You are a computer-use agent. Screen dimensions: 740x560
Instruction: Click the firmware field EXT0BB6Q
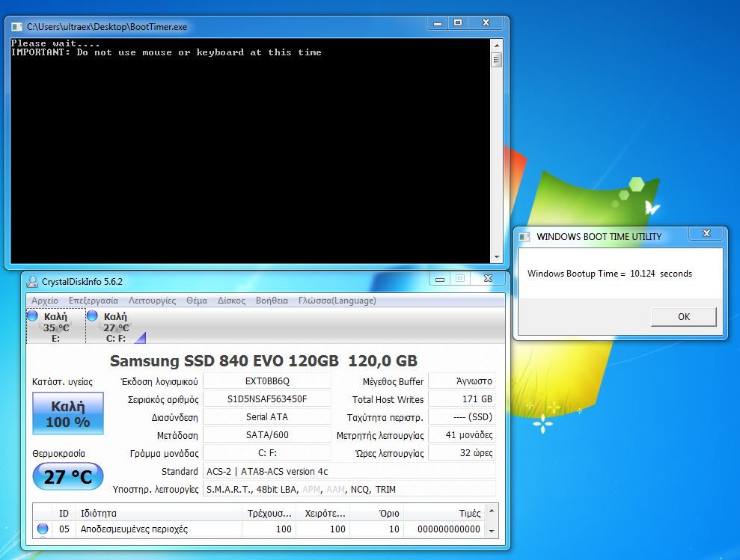[x=267, y=381]
